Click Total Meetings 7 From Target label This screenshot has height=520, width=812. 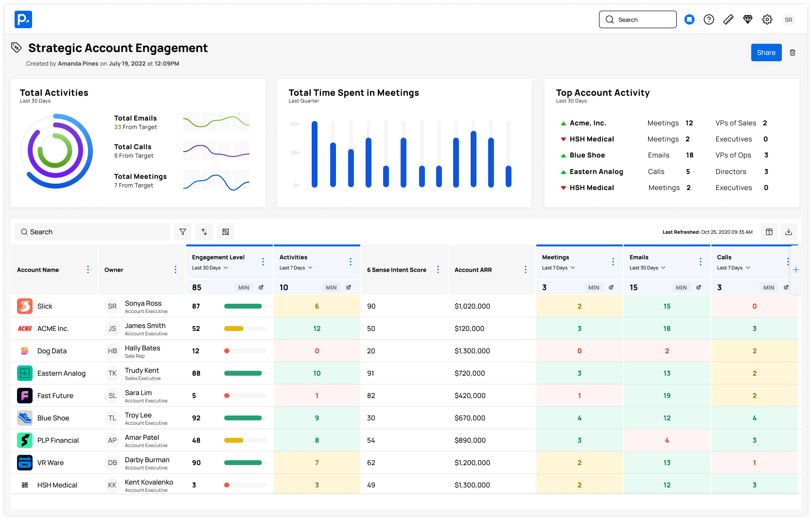click(x=134, y=185)
